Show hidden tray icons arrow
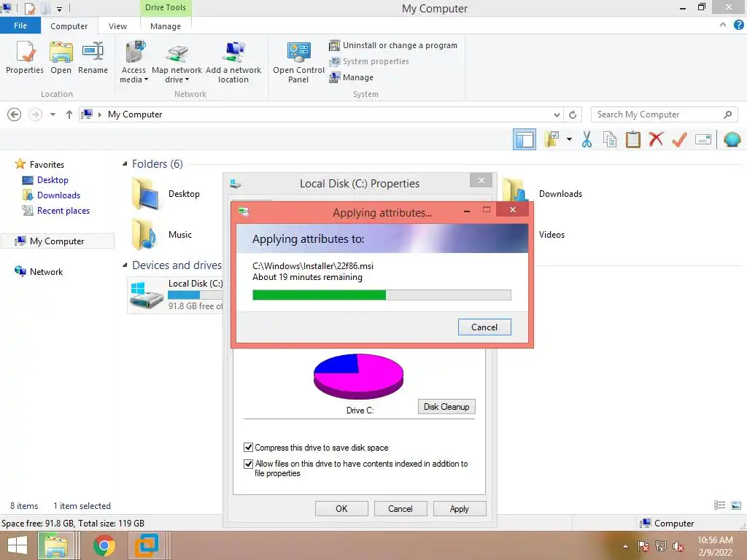The width and height of the screenshot is (747, 560). point(625,546)
